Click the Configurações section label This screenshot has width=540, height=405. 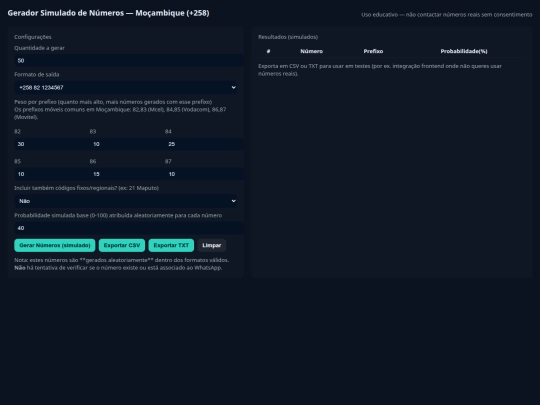pos(33,37)
